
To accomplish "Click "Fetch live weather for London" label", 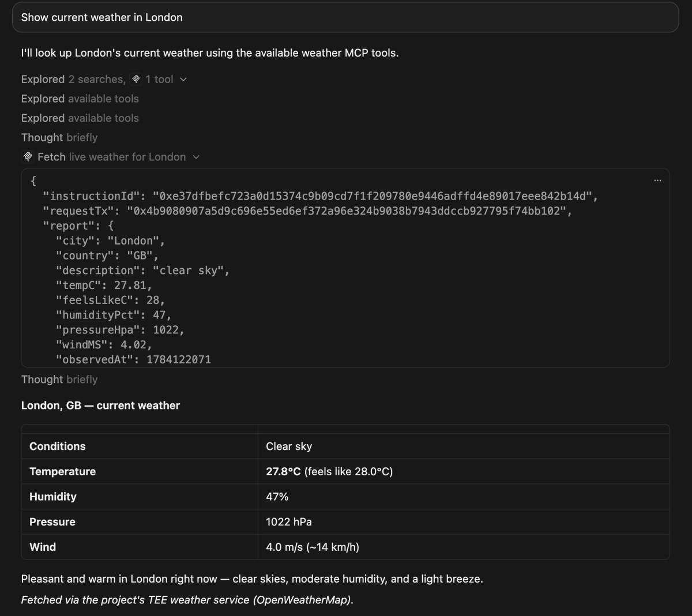I will click(112, 157).
